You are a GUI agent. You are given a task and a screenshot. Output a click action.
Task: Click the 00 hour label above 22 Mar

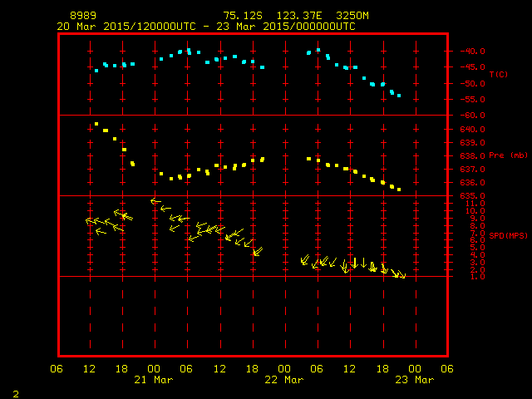(x=284, y=369)
